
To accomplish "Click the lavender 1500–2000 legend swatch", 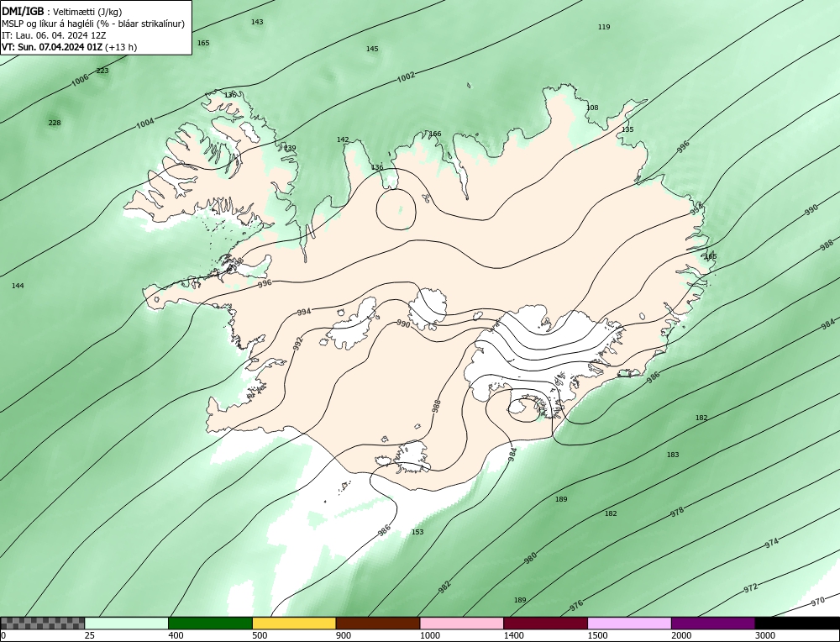I will pyautogui.click(x=629, y=623).
